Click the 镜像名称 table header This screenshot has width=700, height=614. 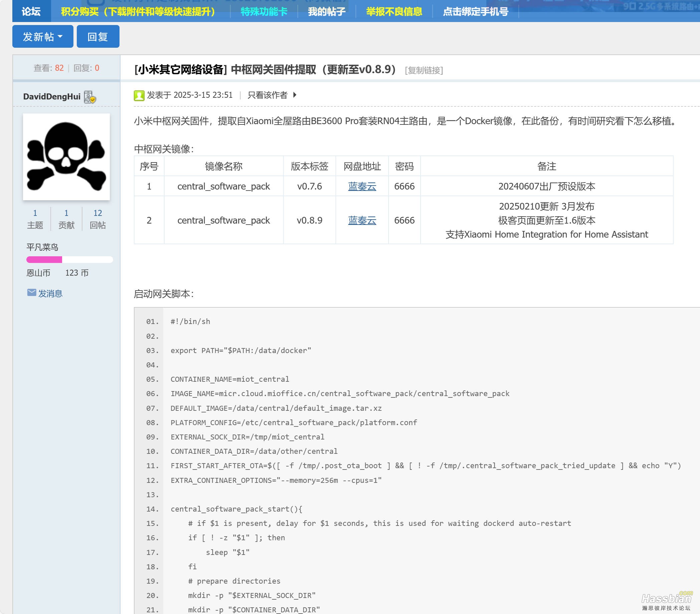tap(224, 167)
